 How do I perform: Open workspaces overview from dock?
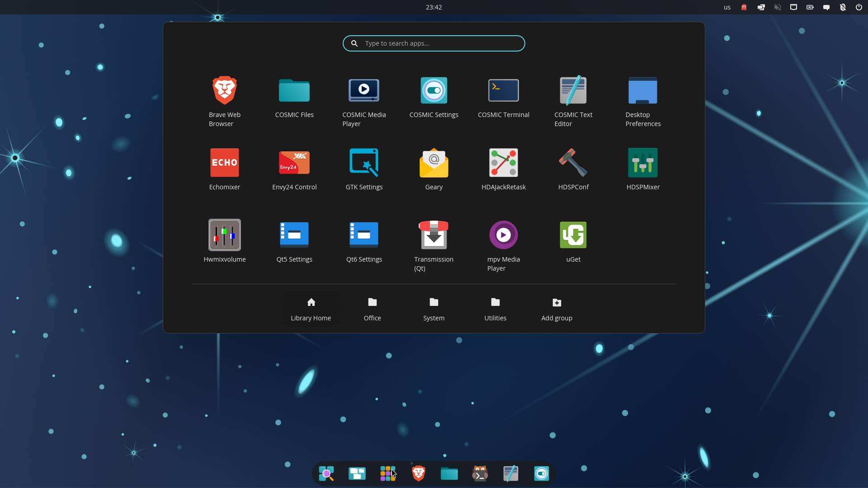[x=357, y=474]
